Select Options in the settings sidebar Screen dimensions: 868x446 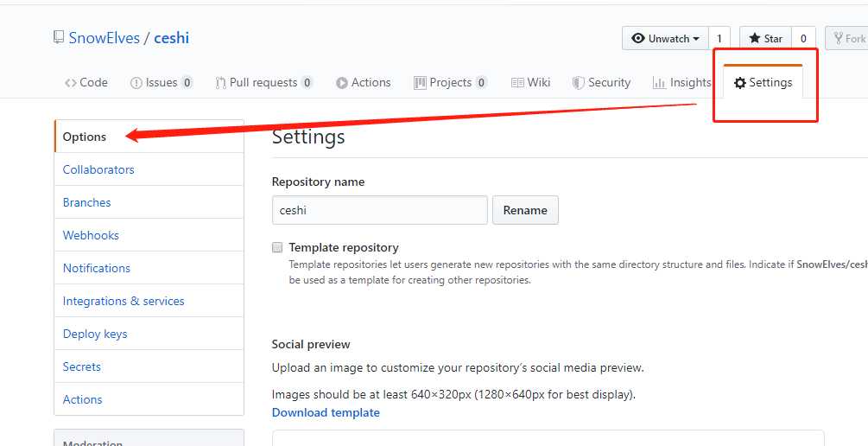pyautogui.click(x=149, y=137)
